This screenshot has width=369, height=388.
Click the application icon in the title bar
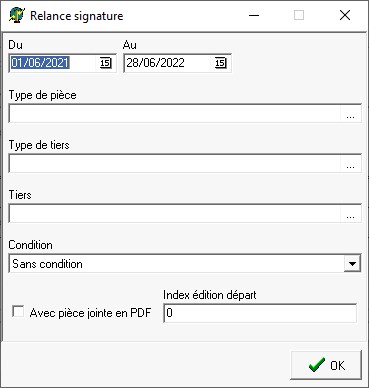[x=16, y=16]
